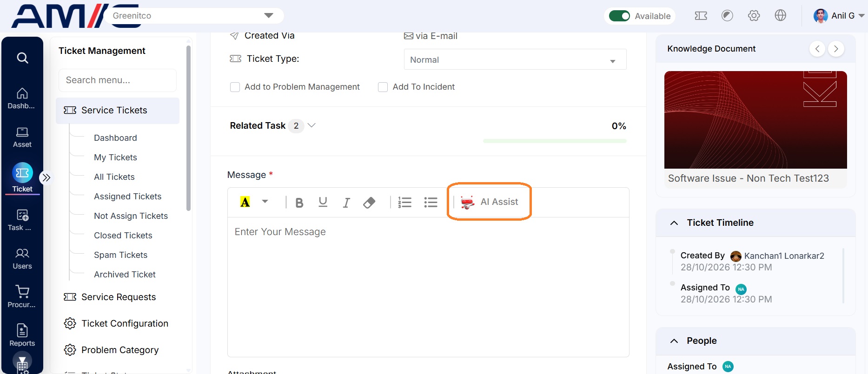868x374 pixels.
Task: Open Assigned Tickets menu item
Action: pyautogui.click(x=128, y=197)
